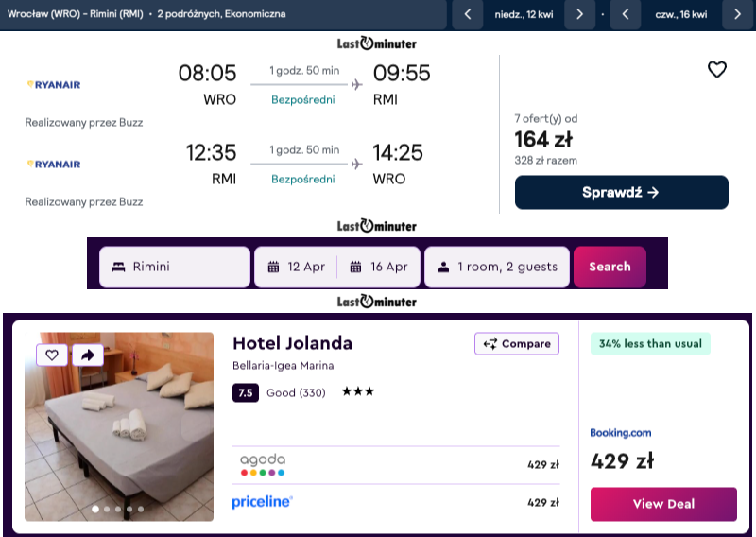756x537 pixels.
Task: Open the Hotel Jolanda title link
Action: click(292, 342)
